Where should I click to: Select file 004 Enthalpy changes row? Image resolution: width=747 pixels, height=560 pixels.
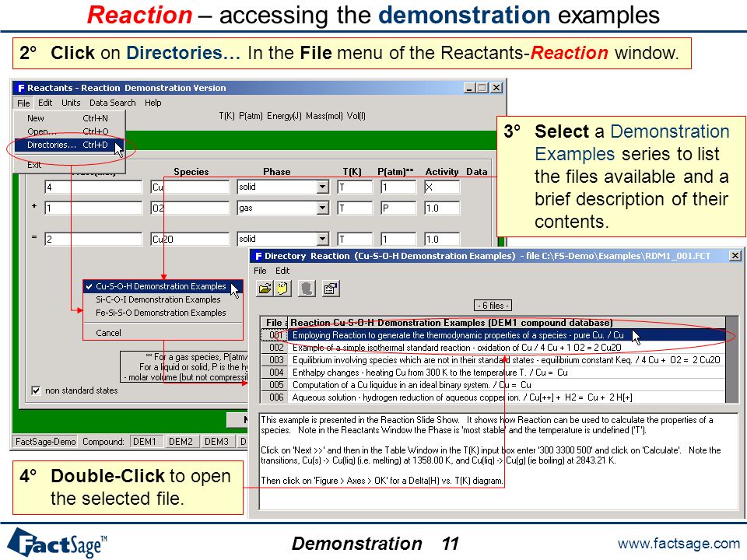pyautogui.click(x=493, y=373)
